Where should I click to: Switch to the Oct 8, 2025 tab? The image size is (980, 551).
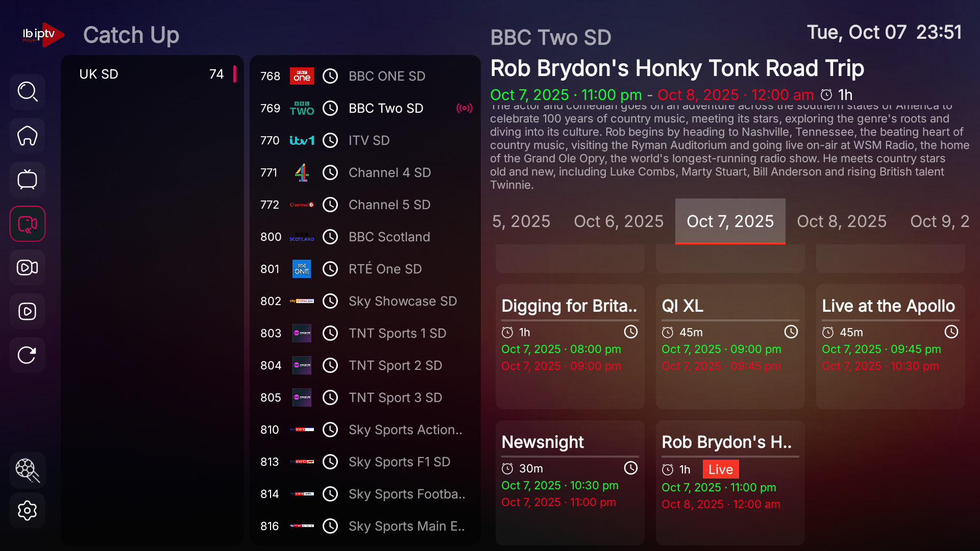coord(842,221)
